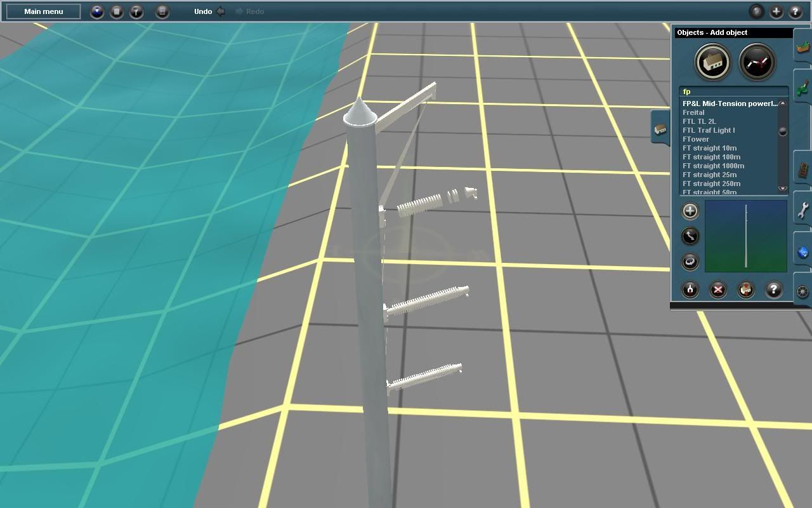Select 'FT straight 100m' list entry
The height and width of the screenshot is (508, 812).
coord(711,157)
